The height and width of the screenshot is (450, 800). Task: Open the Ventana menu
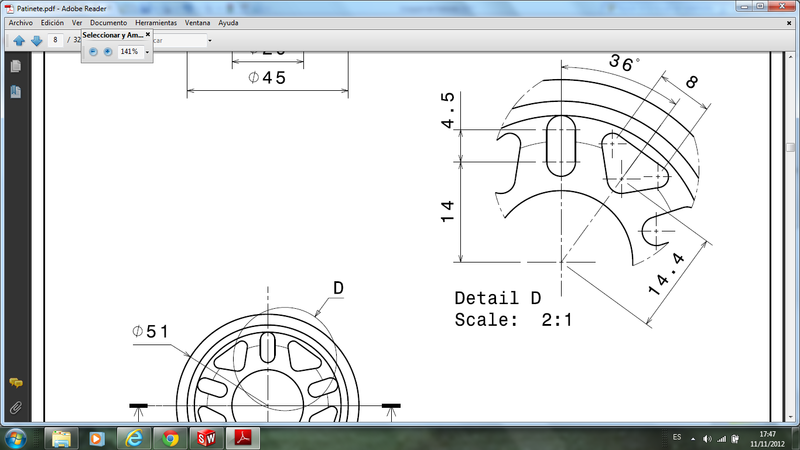197,23
